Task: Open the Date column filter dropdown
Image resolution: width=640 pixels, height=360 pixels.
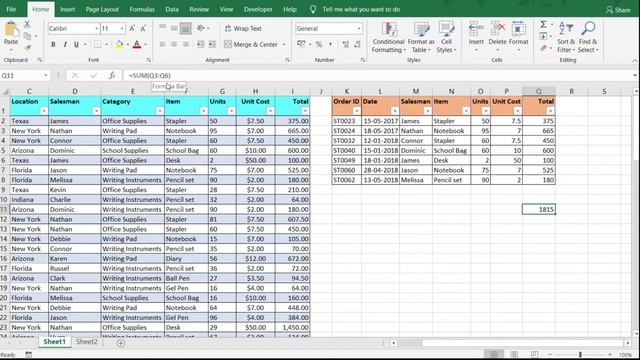Action: pos(394,111)
